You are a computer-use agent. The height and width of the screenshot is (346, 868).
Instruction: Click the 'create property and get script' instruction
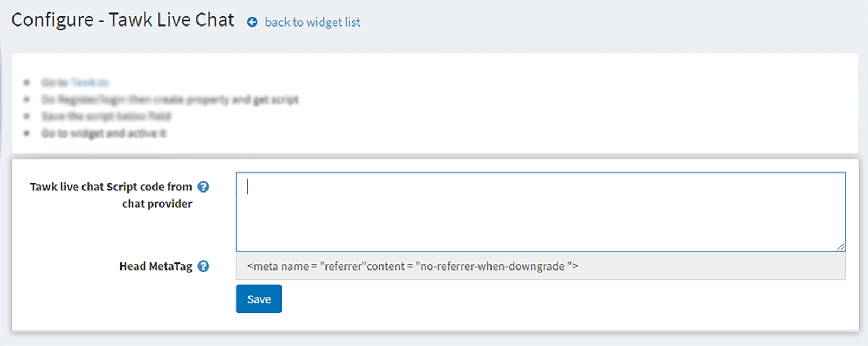(x=170, y=99)
